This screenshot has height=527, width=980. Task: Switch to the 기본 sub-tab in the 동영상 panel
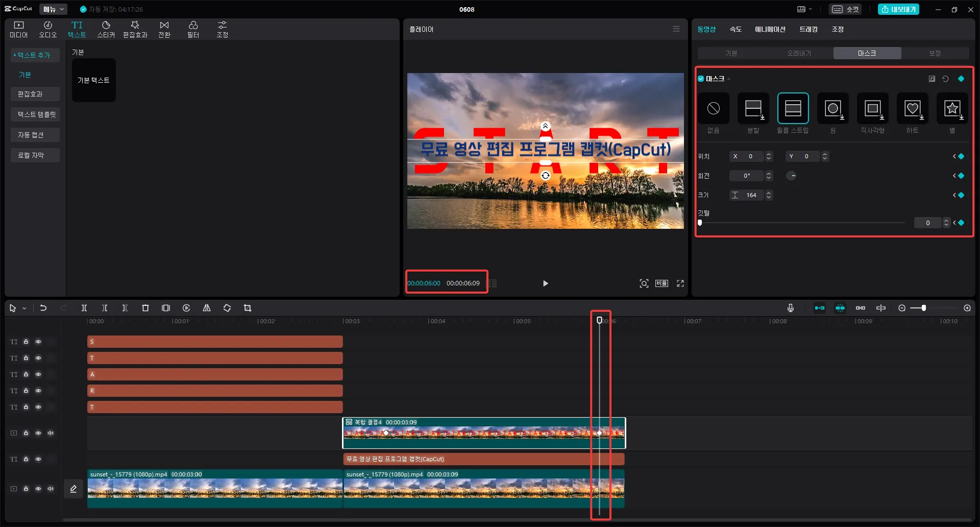pos(731,53)
